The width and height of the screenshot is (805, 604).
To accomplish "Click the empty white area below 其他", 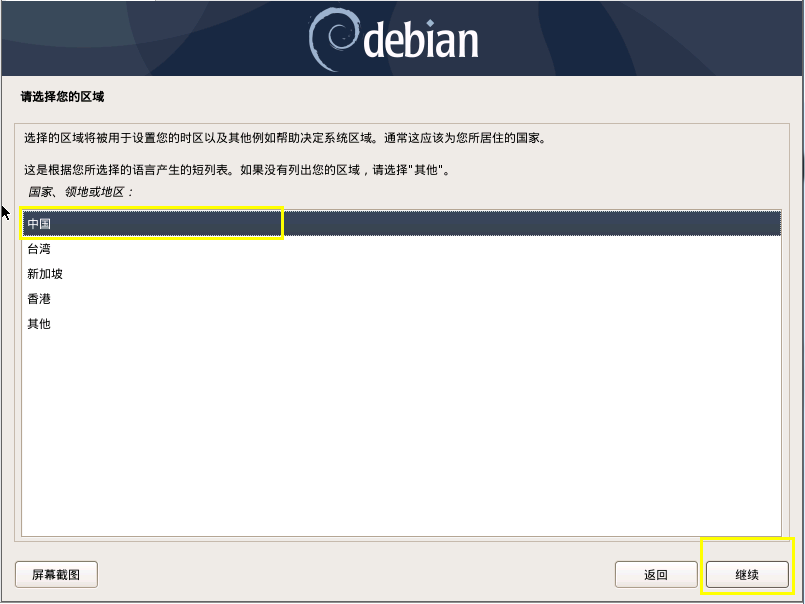I will point(401,437).
